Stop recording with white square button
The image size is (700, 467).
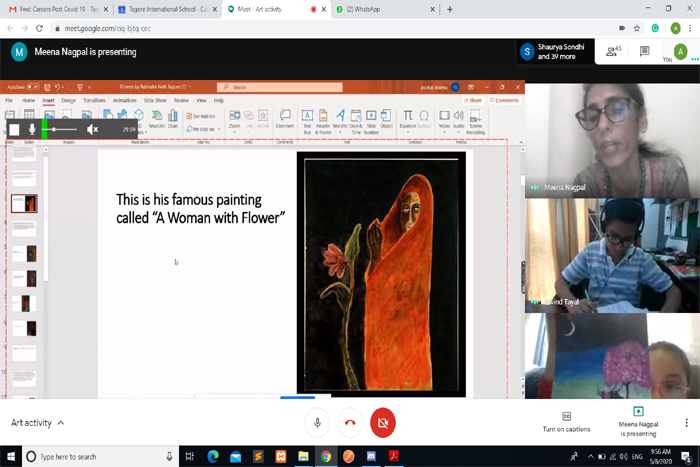pyautogui.click(x=14, y=129)
